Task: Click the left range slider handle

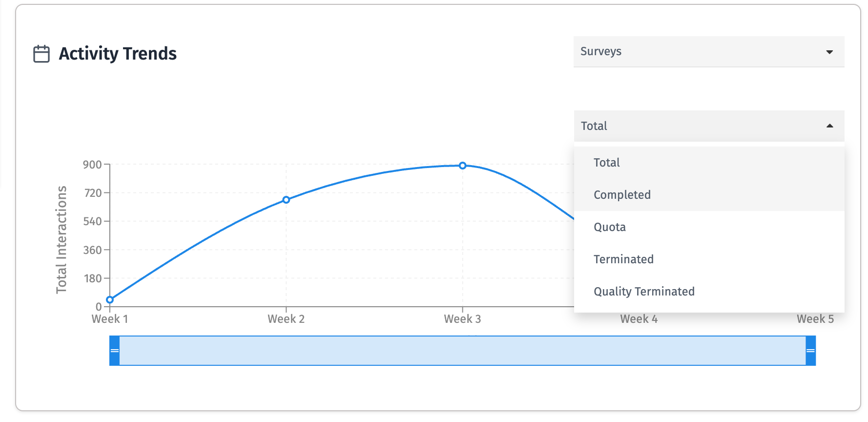Action: click(x=114, y=351)
